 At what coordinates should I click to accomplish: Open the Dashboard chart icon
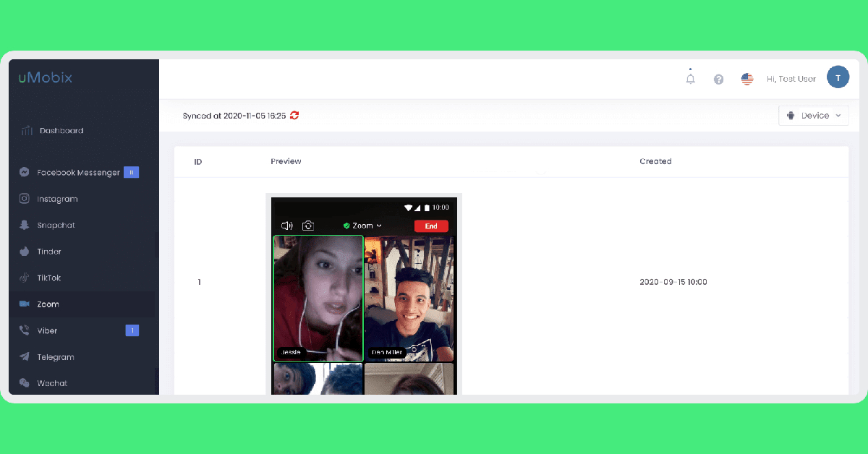coord(26,131)
